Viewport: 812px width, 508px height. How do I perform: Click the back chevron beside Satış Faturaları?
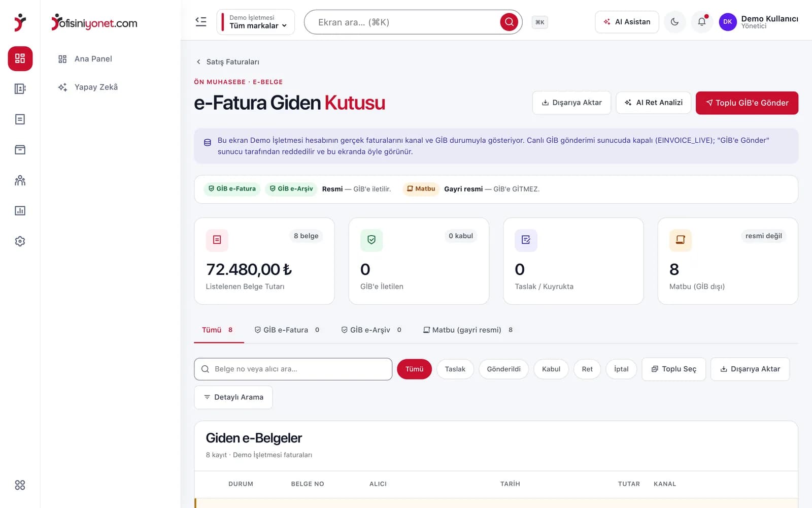coord(198,62)
